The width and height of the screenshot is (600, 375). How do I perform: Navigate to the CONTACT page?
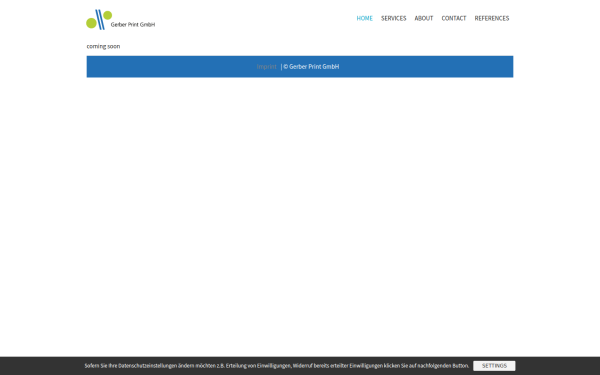click(x=453, y=18)
